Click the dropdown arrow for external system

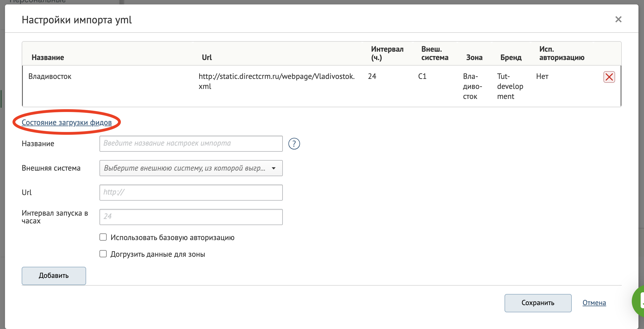[274, 168]
